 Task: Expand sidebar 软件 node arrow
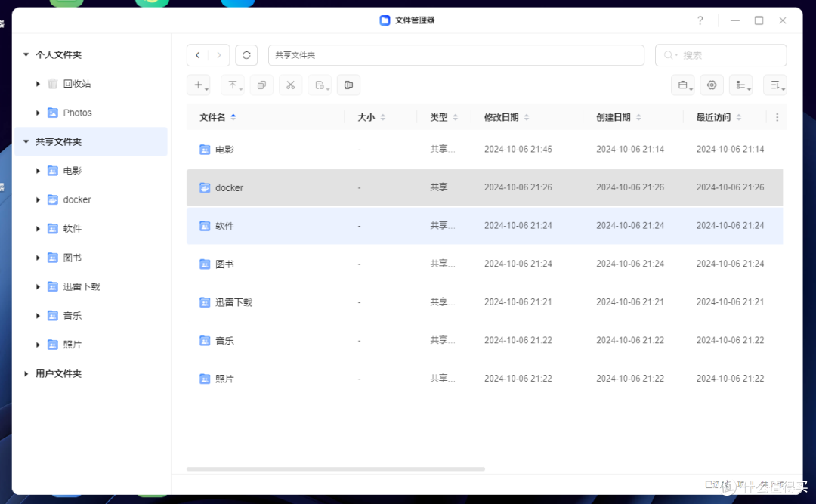pos(38,228)
